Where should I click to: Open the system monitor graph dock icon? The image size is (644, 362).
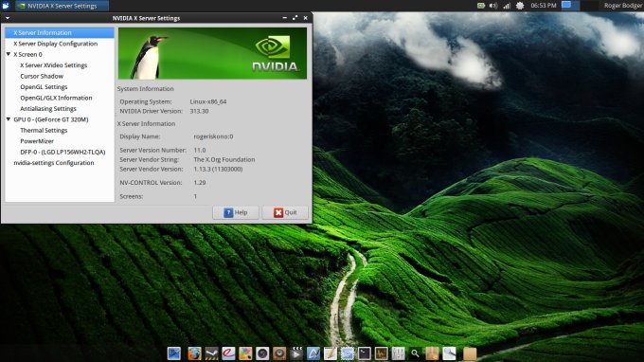(381, 353)
